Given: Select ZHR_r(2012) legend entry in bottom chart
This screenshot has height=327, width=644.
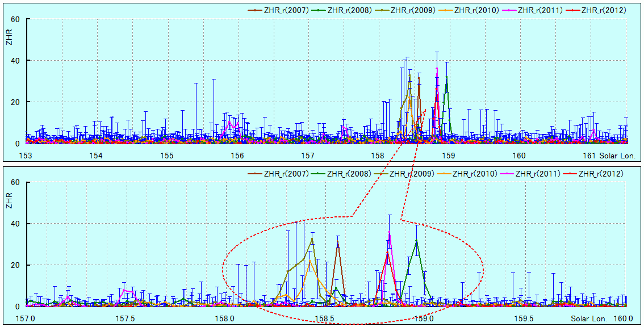Looking at the screenshot, I should [593, 174].
